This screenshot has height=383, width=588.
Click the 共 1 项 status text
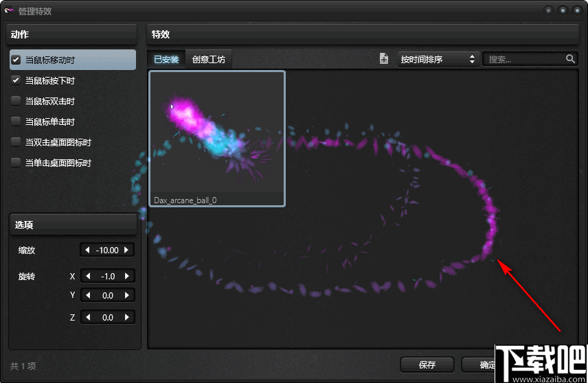click(x=23, y=366)
